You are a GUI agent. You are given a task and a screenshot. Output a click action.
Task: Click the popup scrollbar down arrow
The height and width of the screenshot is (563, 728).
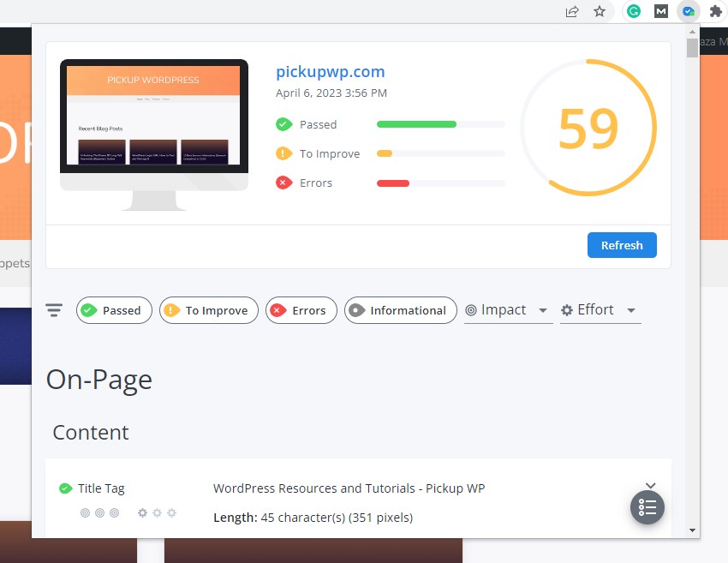(x=692, y=530)
